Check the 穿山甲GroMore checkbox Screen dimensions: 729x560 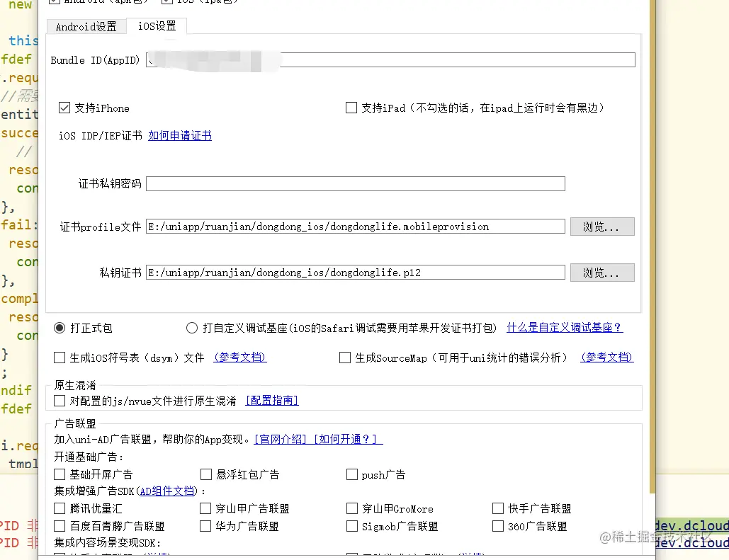point(352,508)
